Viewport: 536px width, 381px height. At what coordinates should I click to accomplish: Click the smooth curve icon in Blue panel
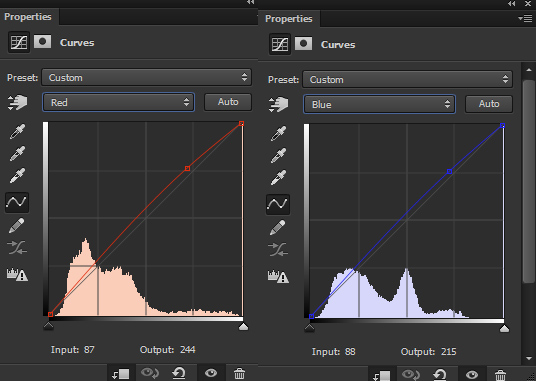click(278, 249)
